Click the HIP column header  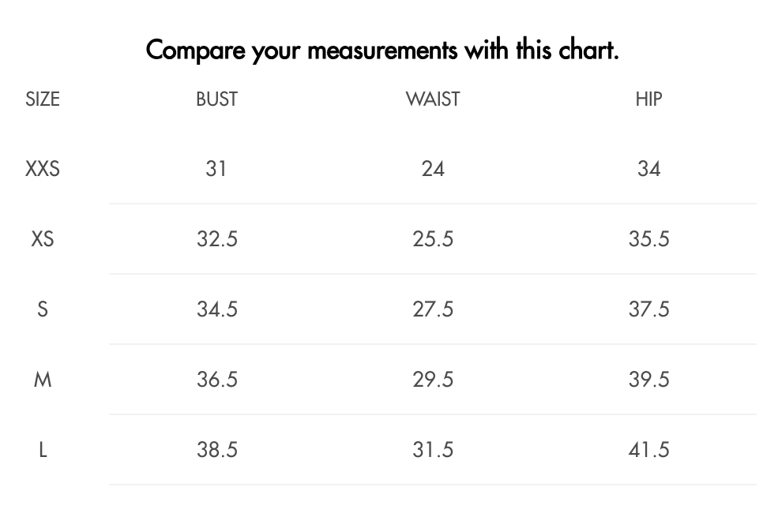pos(648,99)
